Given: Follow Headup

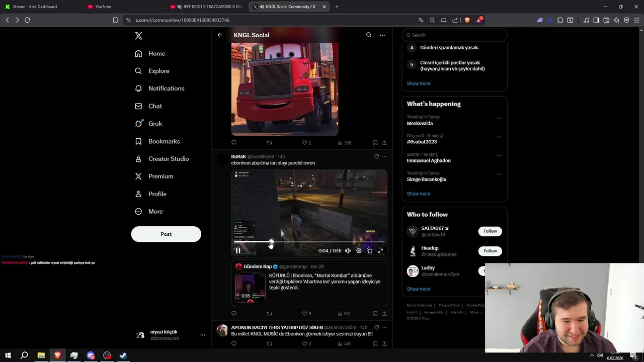Looking at the screenshot, I should point(490,251).
